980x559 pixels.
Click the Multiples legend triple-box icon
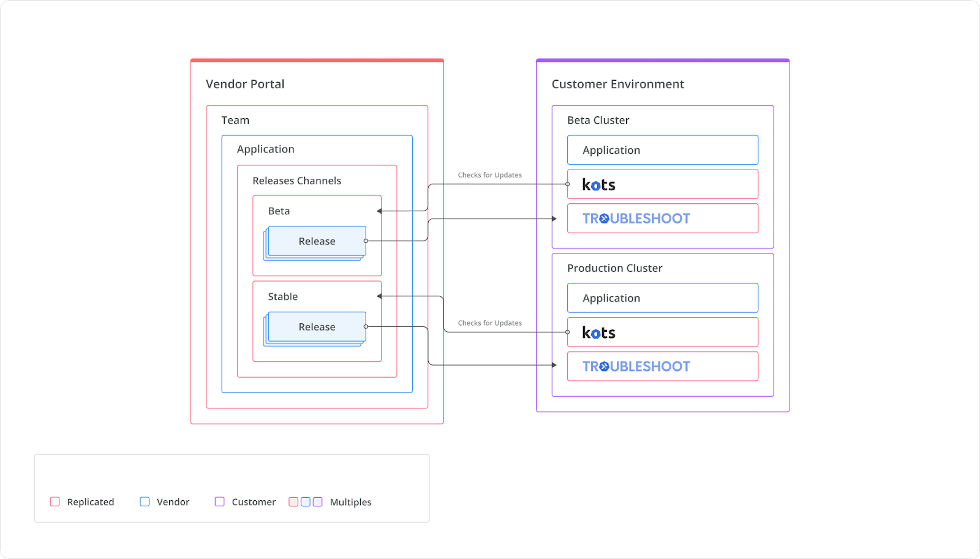point(305,501)
